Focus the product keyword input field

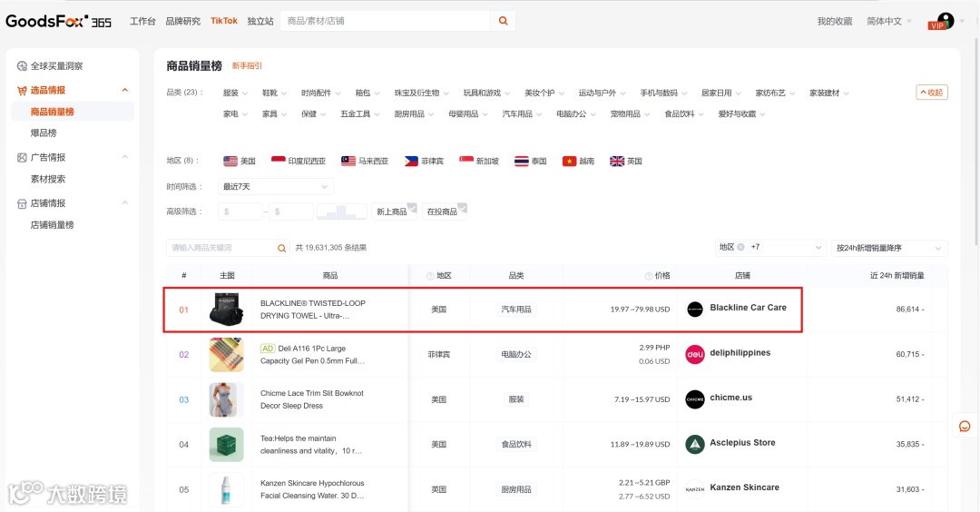point(221,248)
